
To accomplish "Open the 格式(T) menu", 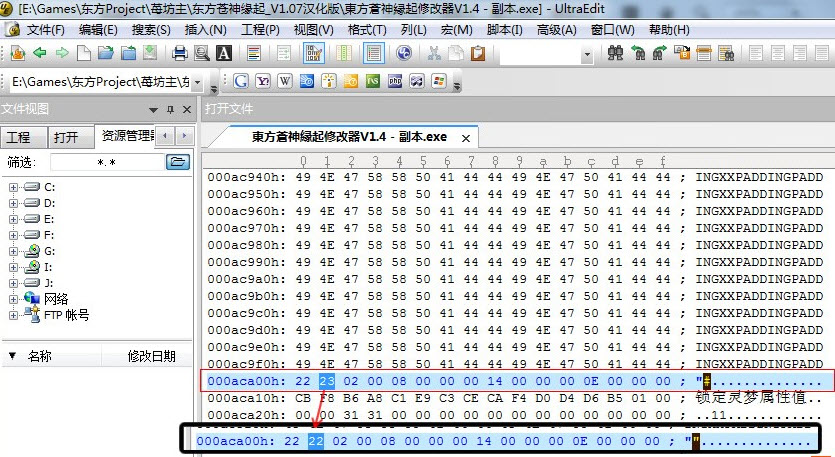I will 367,30.
